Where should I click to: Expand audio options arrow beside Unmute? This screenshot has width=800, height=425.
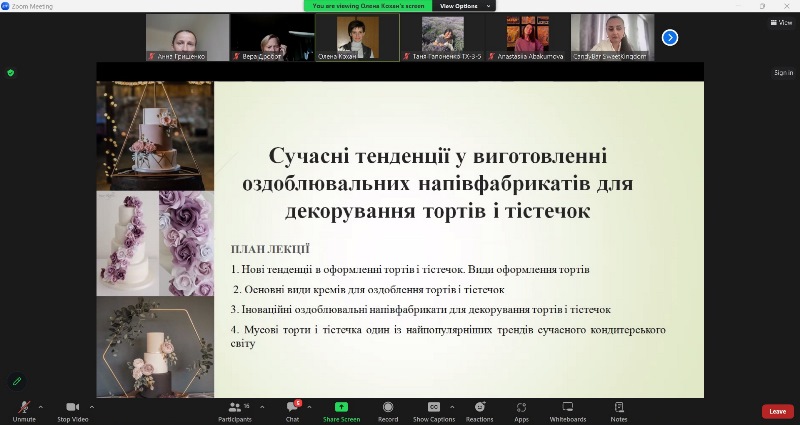[x=40, y=407]
